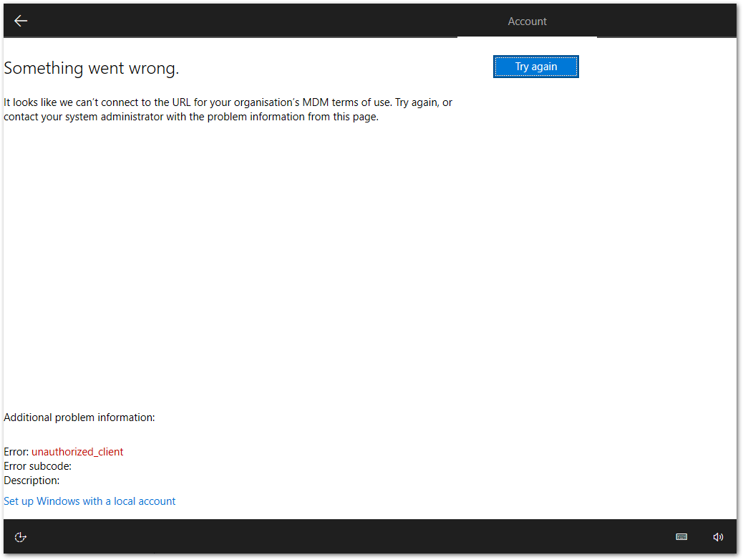Click the 'Description:' label

[x=31, y=481]
